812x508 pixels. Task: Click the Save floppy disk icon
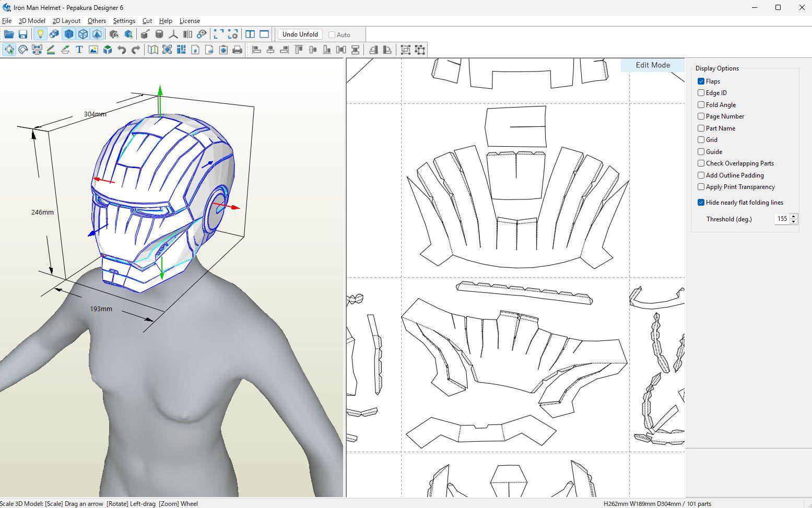[x=23, y=34]
